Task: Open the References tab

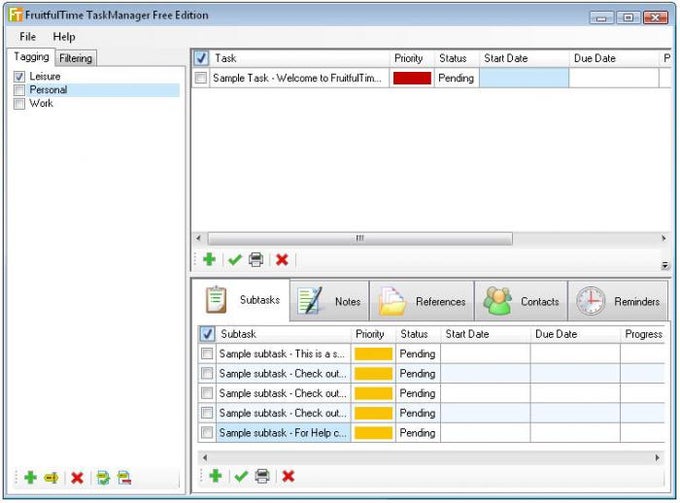Action: (422, 301)
